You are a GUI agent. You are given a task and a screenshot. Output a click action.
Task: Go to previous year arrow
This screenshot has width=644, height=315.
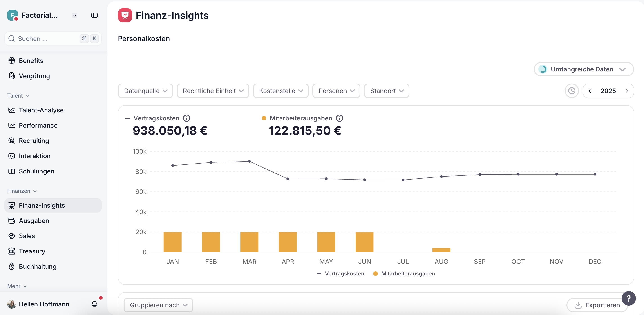point(590,91)
